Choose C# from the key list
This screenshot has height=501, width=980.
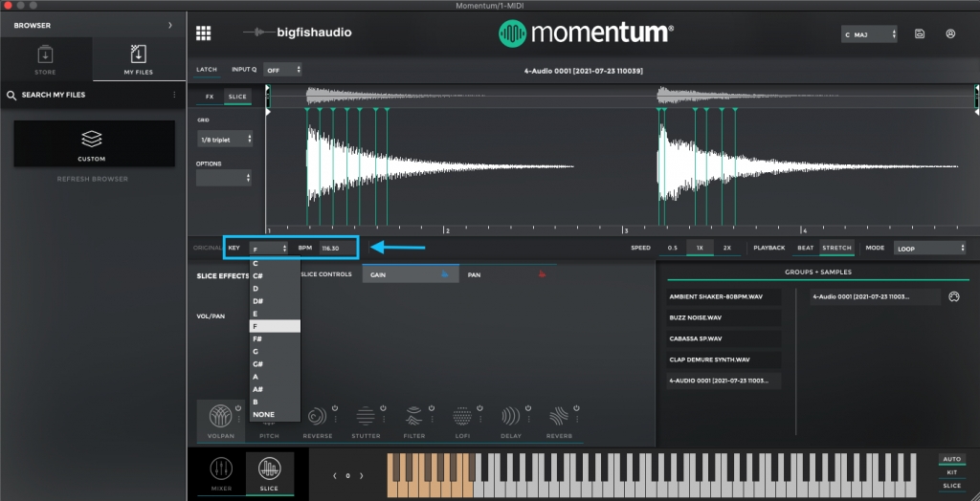point(275,276)
